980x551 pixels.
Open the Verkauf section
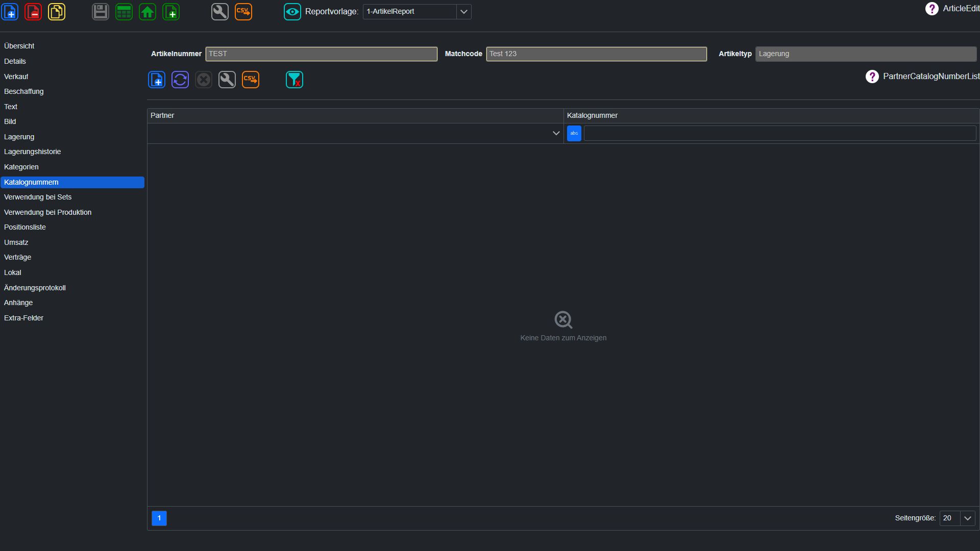coord(72,77)
